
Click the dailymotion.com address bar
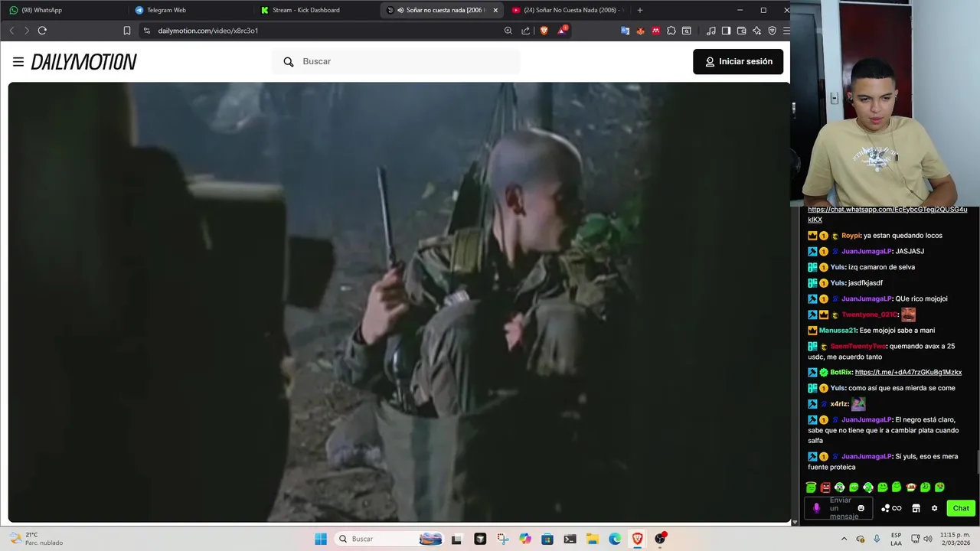click(x=322, y=31)
